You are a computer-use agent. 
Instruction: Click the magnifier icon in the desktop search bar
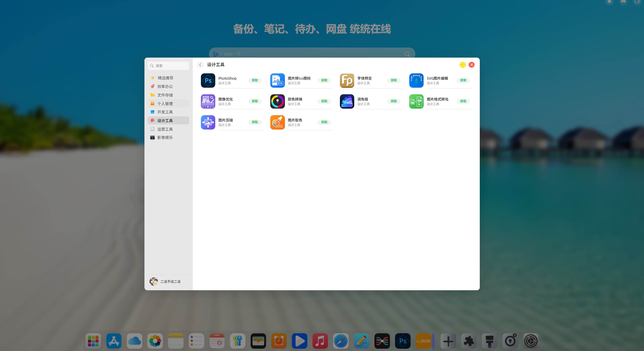[x=407, y=54]
